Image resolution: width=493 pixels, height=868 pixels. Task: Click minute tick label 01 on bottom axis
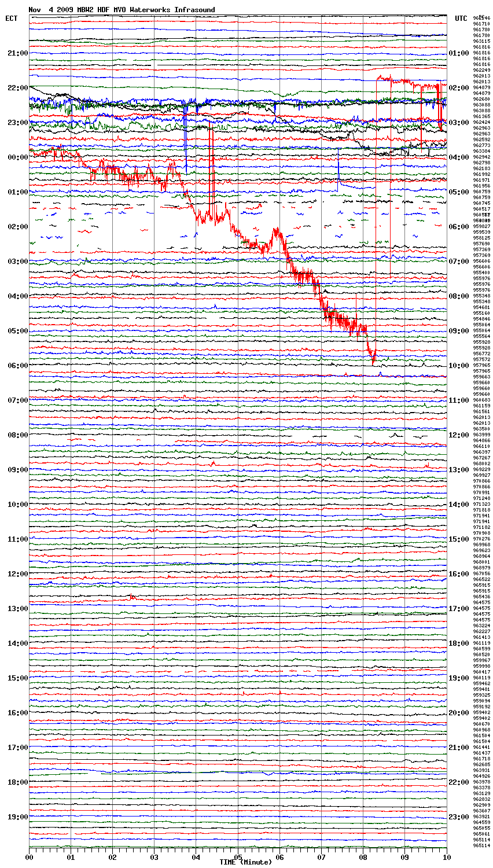coord(71,857)
